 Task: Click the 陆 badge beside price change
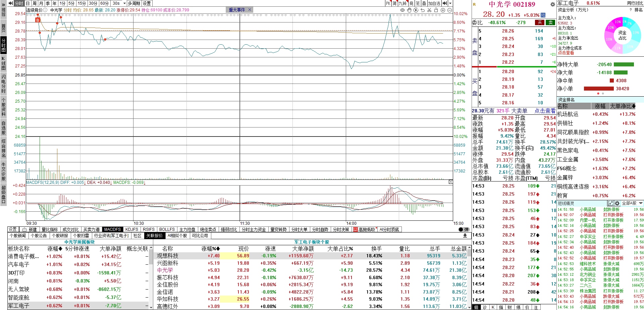coord(543,15)
